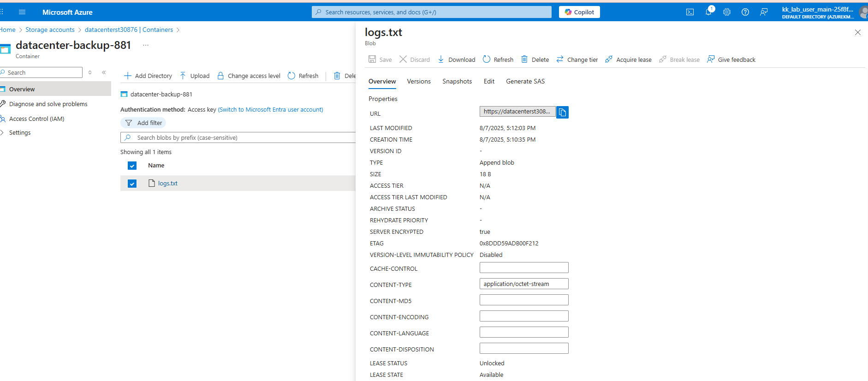This screenshot has height=381, width=868.
Task: Click the Change tier icon
Action: (560, 60)
